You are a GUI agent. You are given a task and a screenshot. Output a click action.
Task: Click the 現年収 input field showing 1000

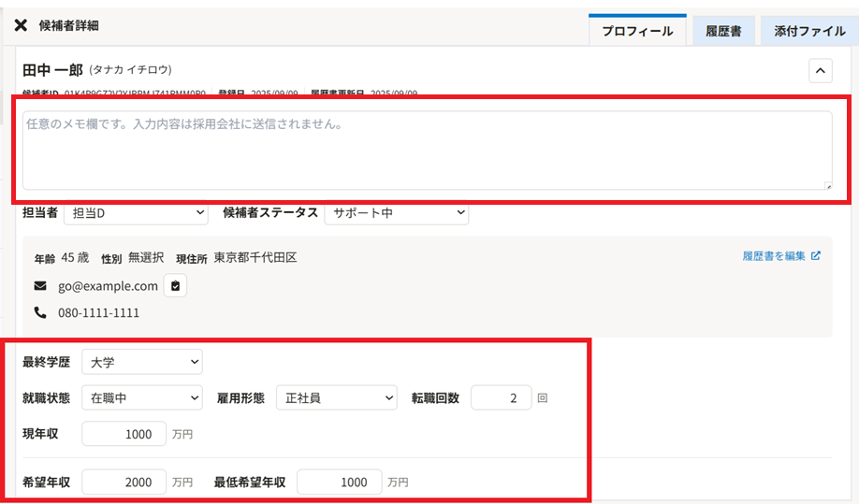(x=124, y=434)
